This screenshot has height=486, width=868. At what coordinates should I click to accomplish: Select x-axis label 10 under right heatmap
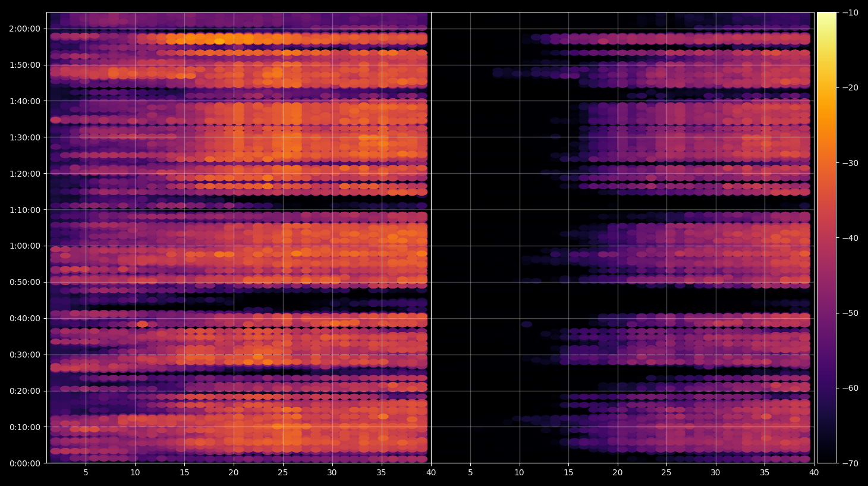click(520, 473)
